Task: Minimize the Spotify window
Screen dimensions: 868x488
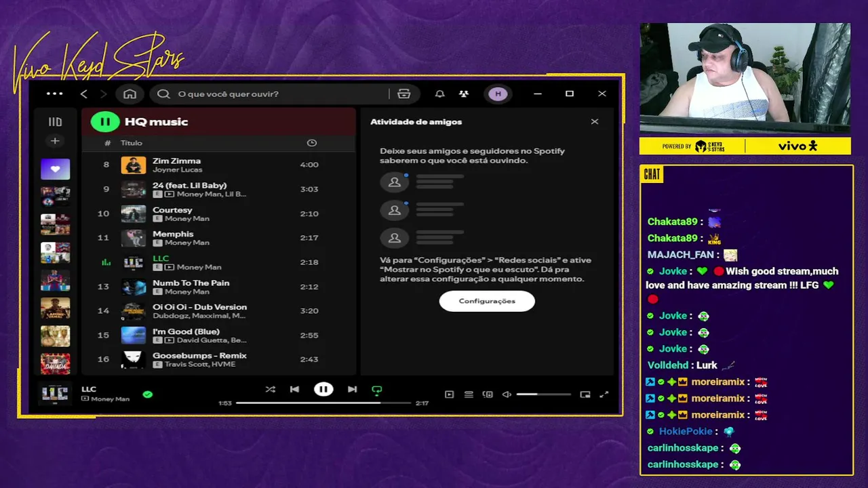Action: point(538,94)
